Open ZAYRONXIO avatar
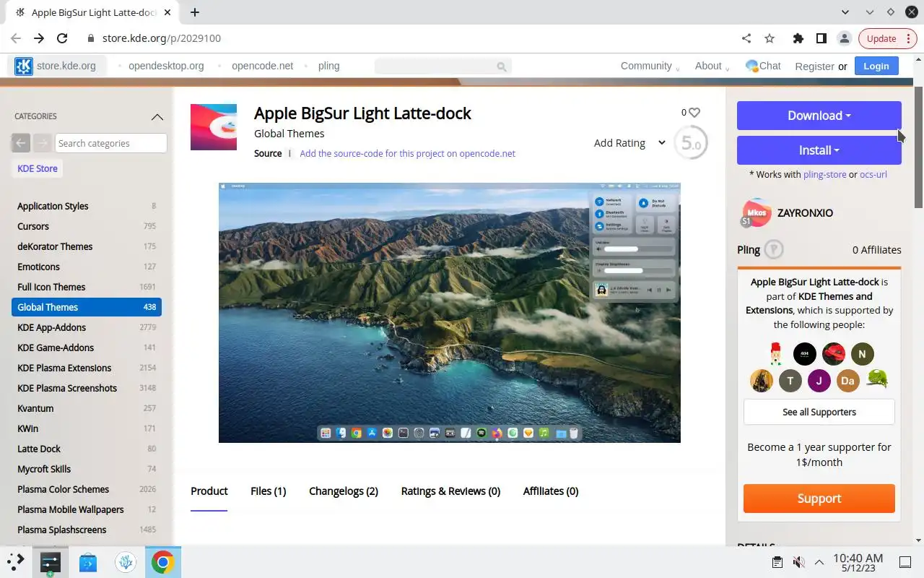Image resolution: width=924 pixels, height=578 pixels. point(757,213)
